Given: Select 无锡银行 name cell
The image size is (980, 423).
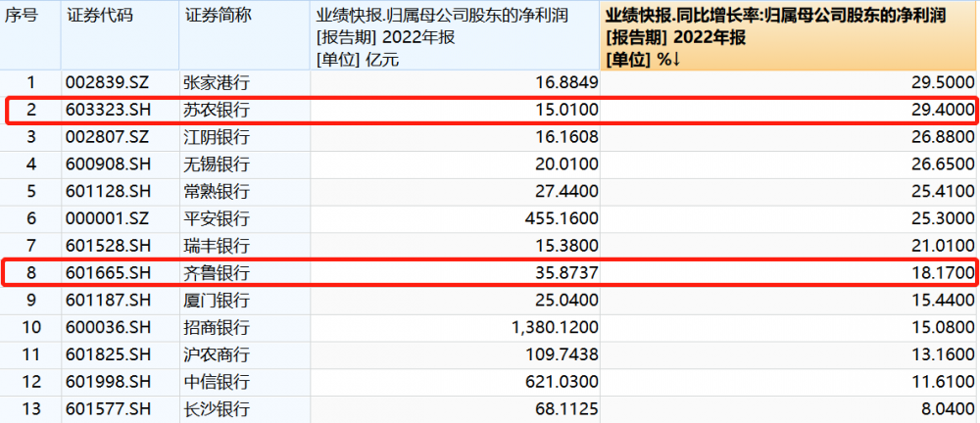Looking at the screenshot, I should (x=217, y=164).
